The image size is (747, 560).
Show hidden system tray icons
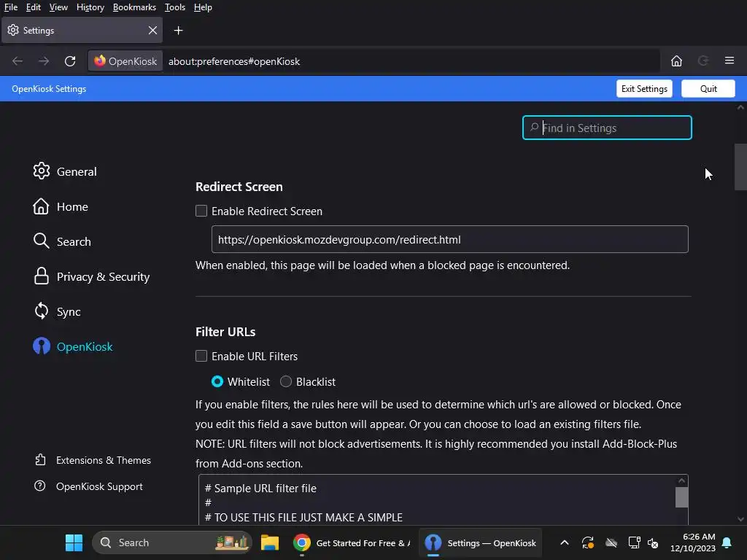pyautogui.click(x=564, y=542)
